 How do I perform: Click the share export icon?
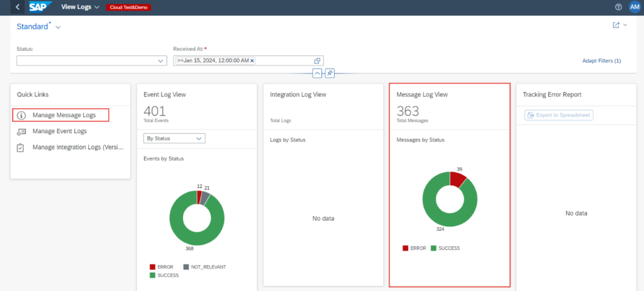(x=616, y=25)
